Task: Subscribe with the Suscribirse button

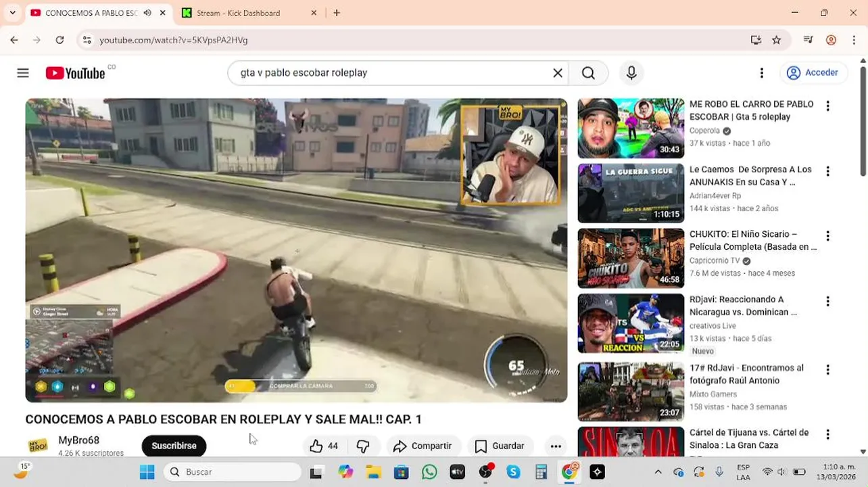Action: pos(174,446)
